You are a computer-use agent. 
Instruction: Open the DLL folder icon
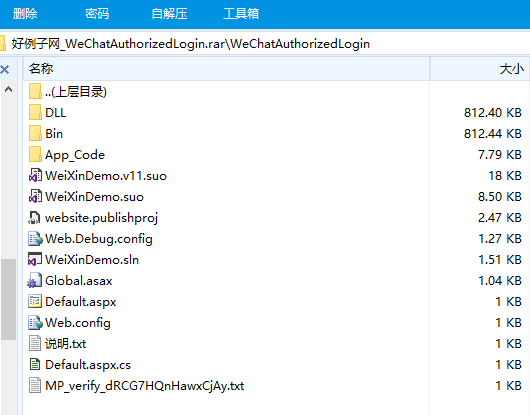[x=35, y=112]
